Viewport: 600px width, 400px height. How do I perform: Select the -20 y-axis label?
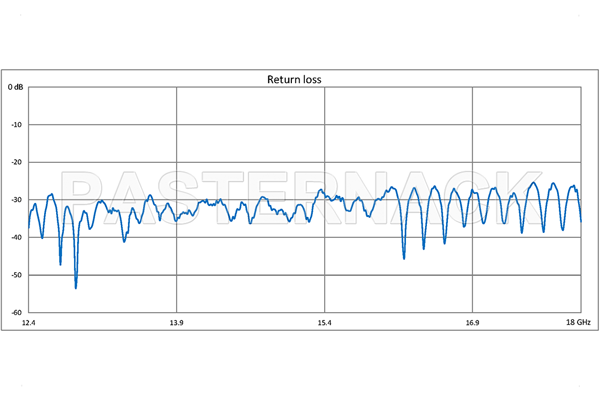click(16, 163)
